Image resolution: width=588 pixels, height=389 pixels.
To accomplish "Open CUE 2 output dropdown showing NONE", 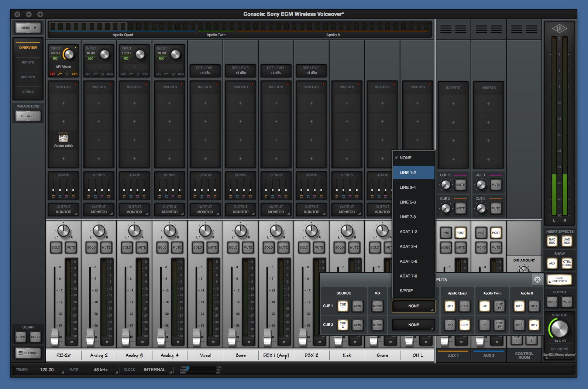I will tap(414, 325).
